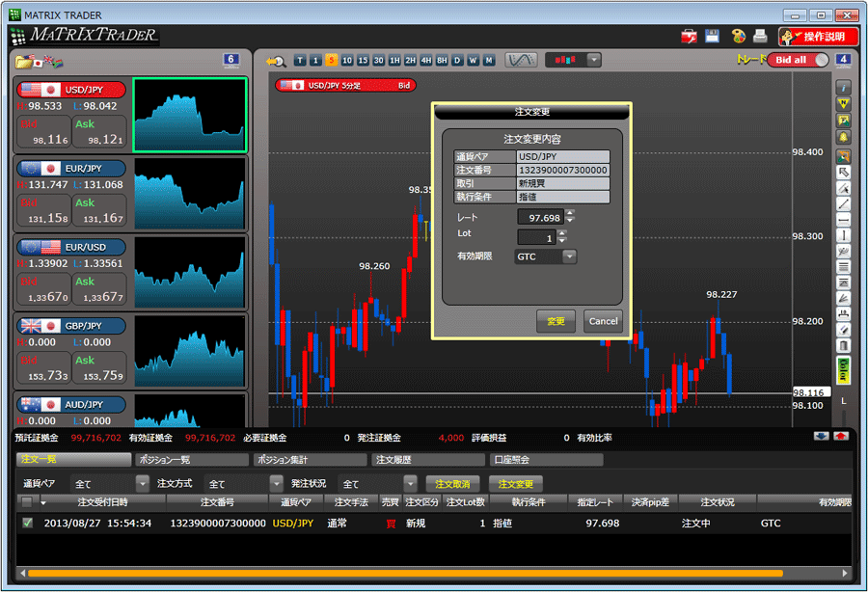Open the 操作説明 help button
868x592 pixels.
818,37
